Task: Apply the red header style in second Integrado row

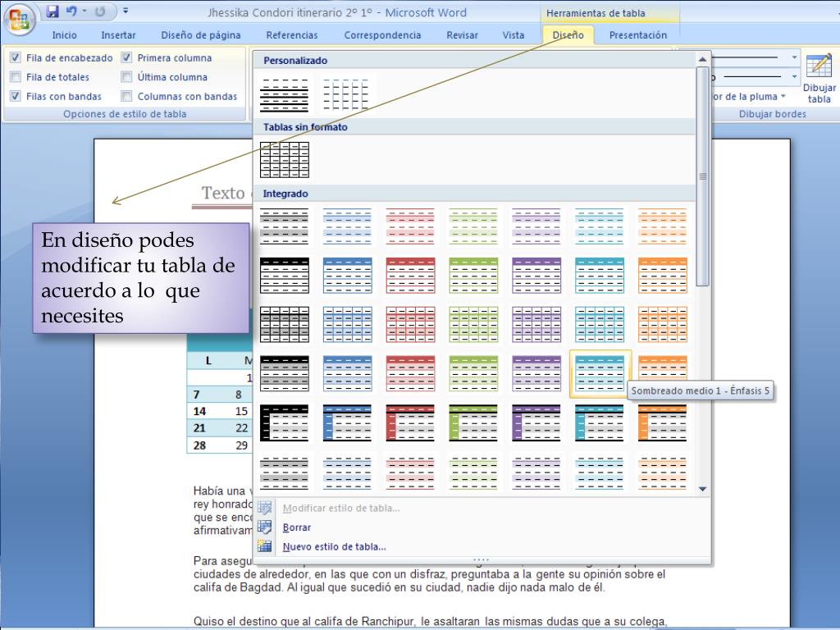Action: (x=410, y=276)
